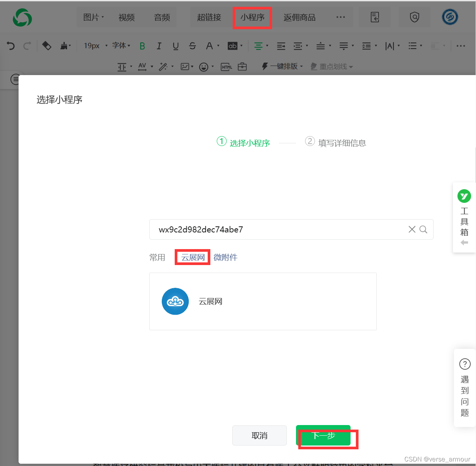The image size is (476, 466).
Task: Choose the 云展网 mini program result card
Action: click(263, 301)
